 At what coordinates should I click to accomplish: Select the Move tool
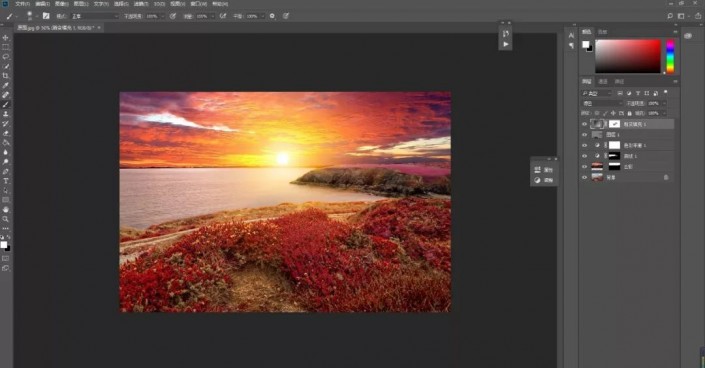click(x=6, y=37)
